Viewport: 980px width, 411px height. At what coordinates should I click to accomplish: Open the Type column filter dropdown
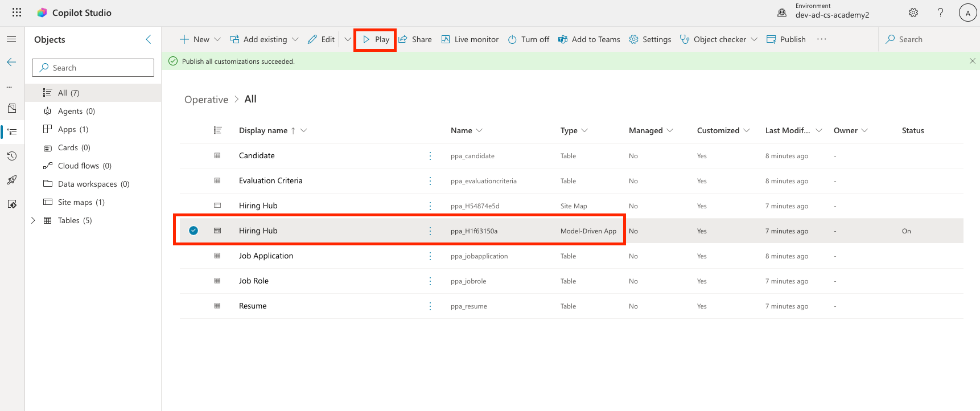coord(584,130)
